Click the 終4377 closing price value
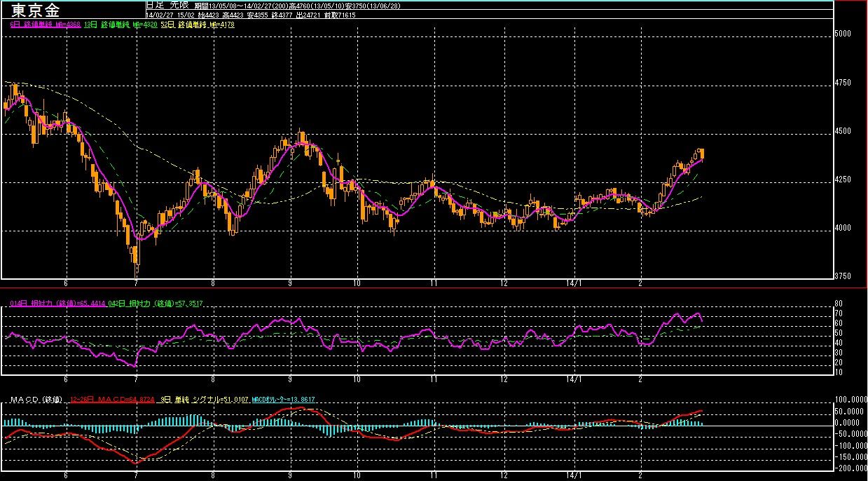This screenshot has height=481, width=868. click(283, 15)
